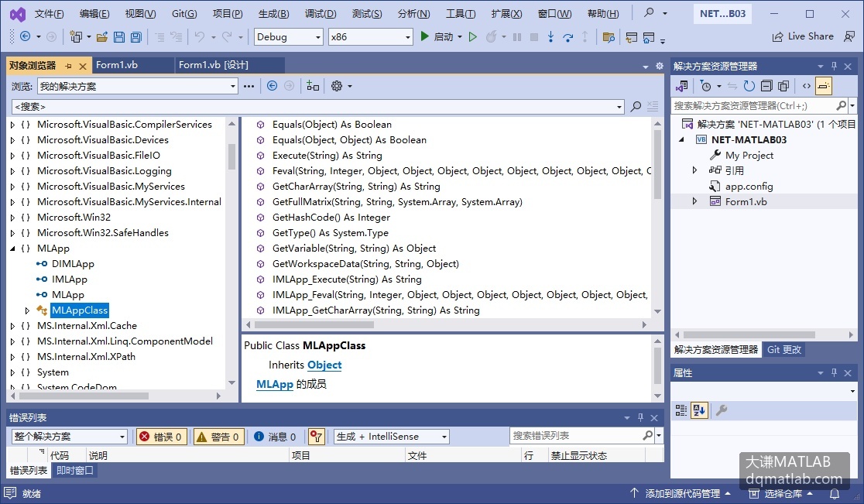Open the Debug configuration dropdown
Screen dimensions: 864x504
coord(288,37)
